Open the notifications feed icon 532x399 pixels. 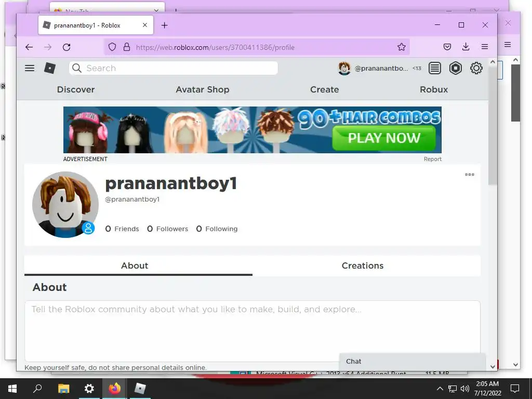(x=435, y=68)
